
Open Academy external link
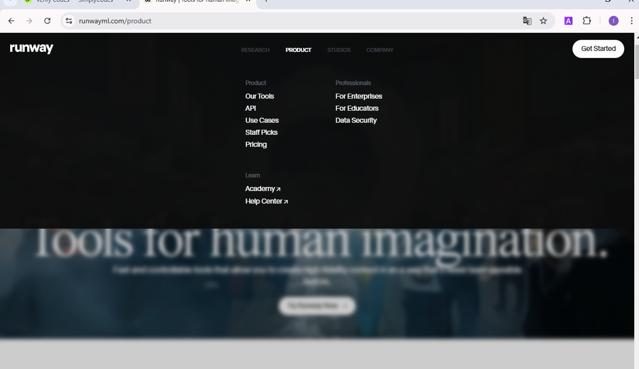(x=262, y=189)
